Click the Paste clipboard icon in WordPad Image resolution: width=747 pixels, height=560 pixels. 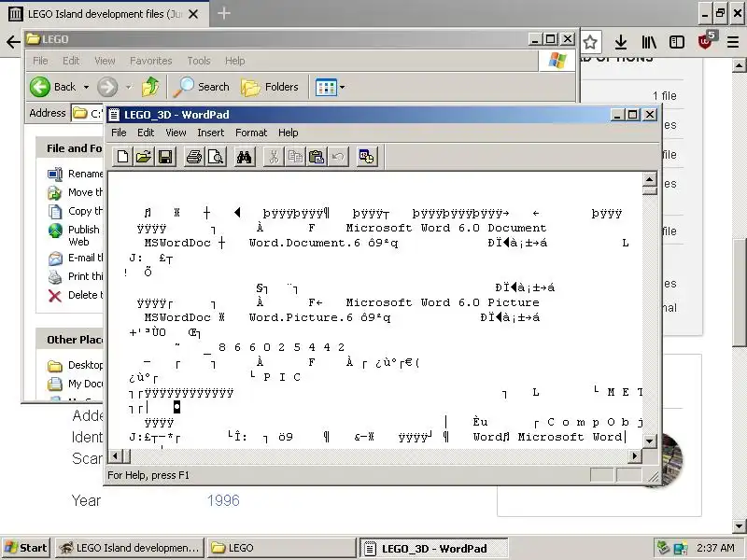coord(317,157)
